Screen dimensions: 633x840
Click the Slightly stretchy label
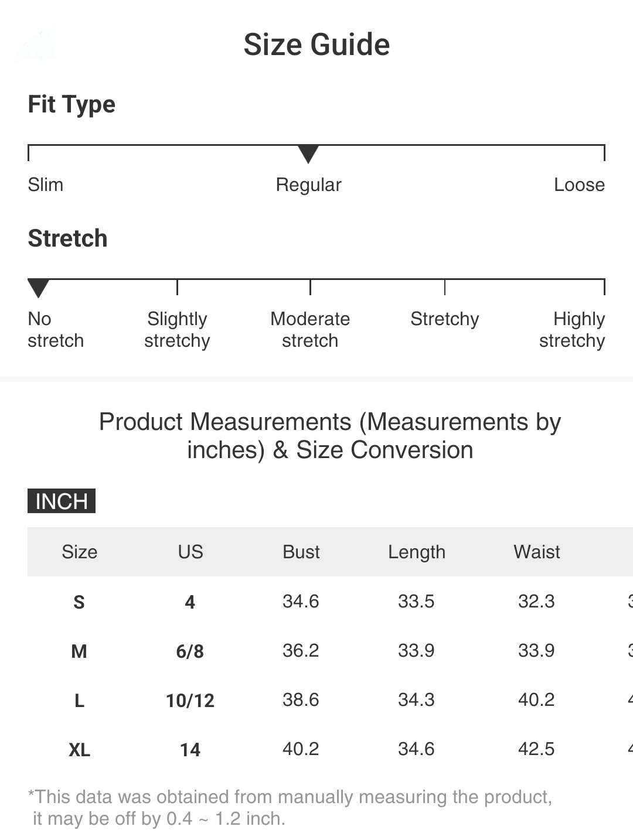click(177, 329)
